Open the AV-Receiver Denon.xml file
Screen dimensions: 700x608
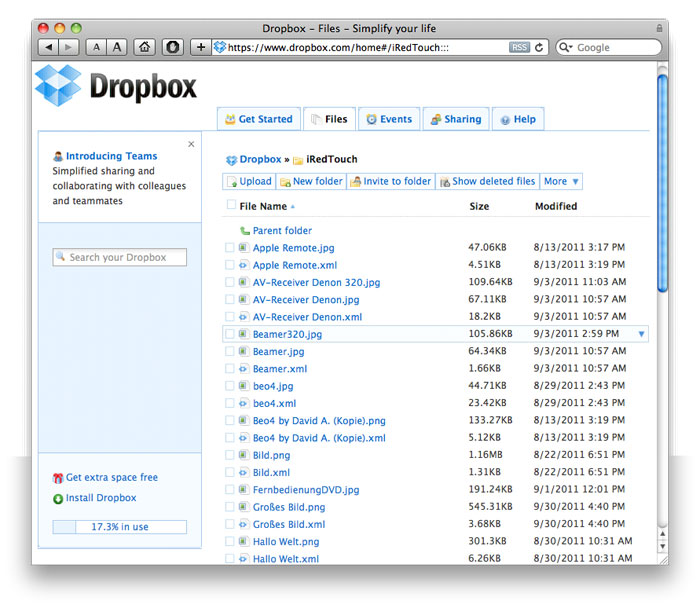click(307, 317)
